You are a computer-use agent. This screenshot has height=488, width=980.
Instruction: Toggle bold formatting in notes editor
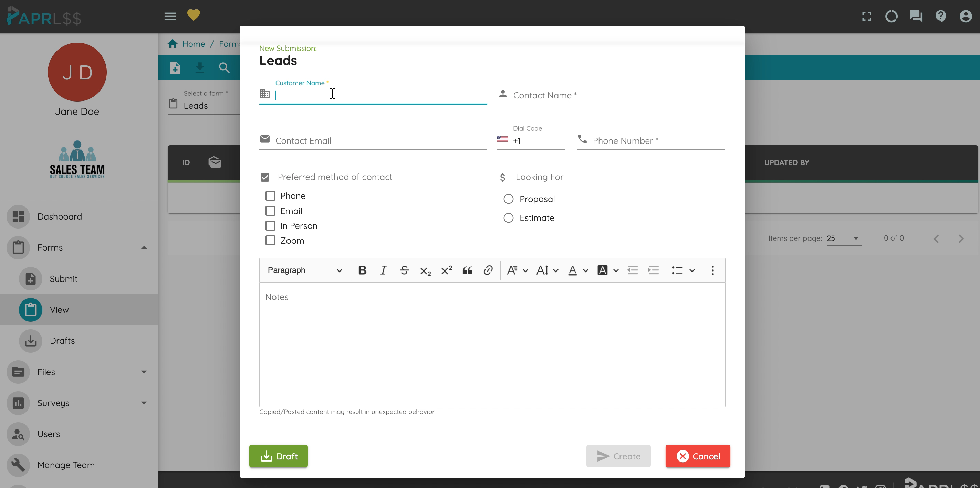362,270
